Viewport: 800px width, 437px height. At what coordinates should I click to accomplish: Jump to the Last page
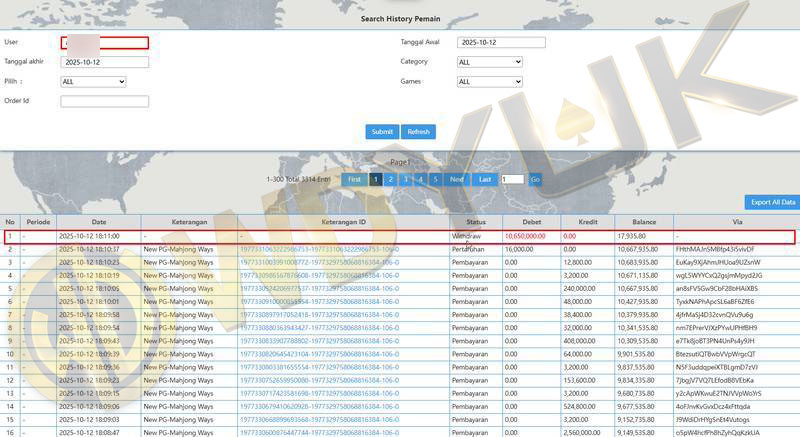click(485, 179)
